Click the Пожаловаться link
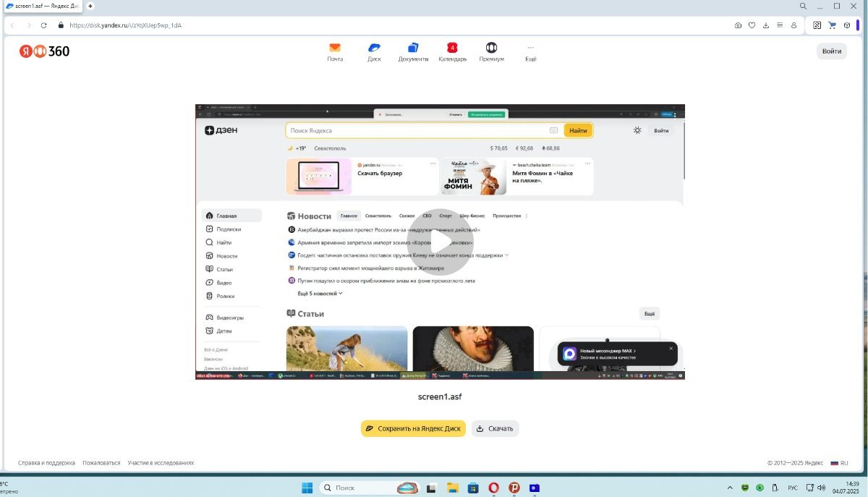 pos(101,463)
